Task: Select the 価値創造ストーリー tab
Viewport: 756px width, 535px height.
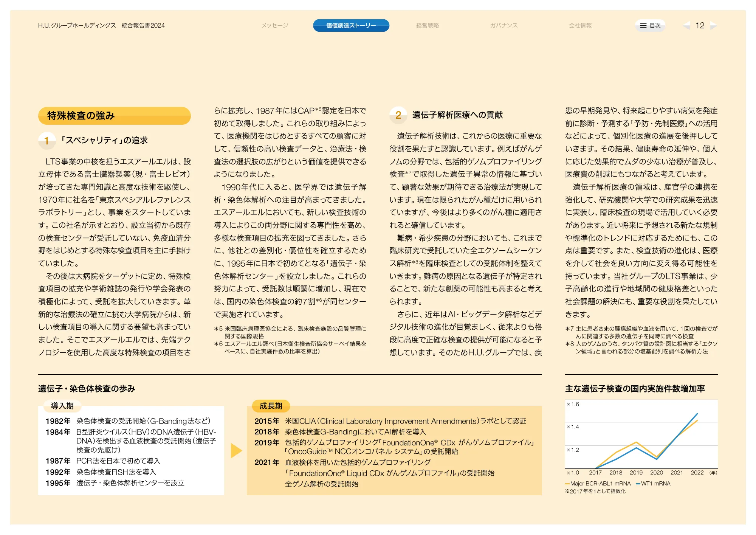Action: coord(351,26)
